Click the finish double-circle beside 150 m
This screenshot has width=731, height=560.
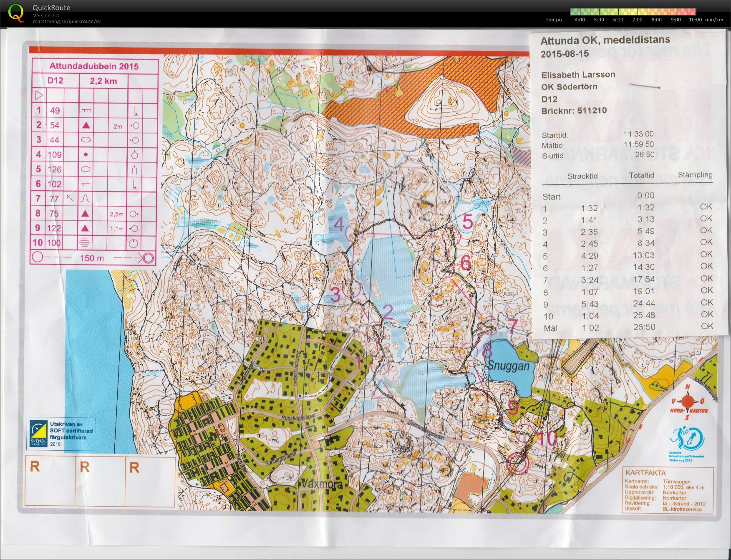click(x=148, y=258)
